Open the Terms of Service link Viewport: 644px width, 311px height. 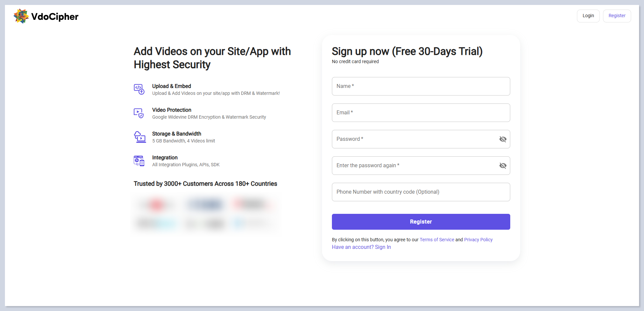pos(437,240)
